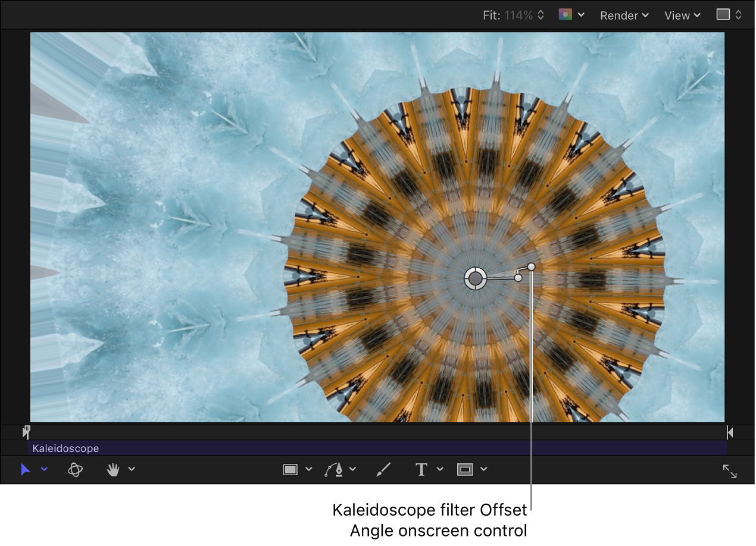Screen dimensions: 756x546
Task: Open the shape tool options chevron
Action: [x=309, y=469]
